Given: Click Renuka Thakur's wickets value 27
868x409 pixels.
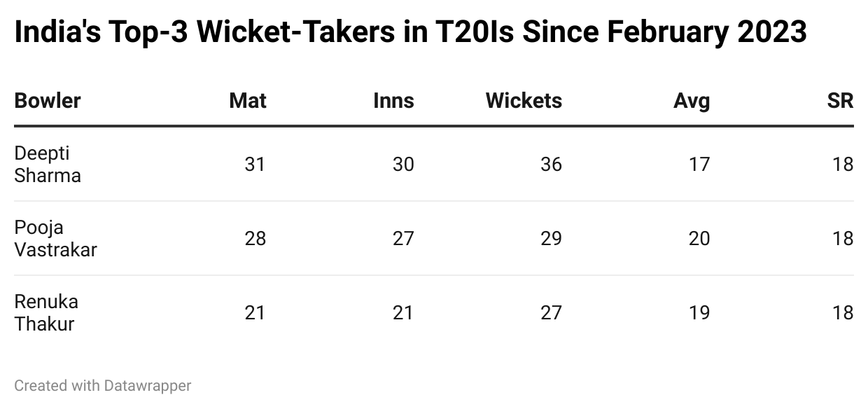Looking at the screenshot, I should 551,312.
